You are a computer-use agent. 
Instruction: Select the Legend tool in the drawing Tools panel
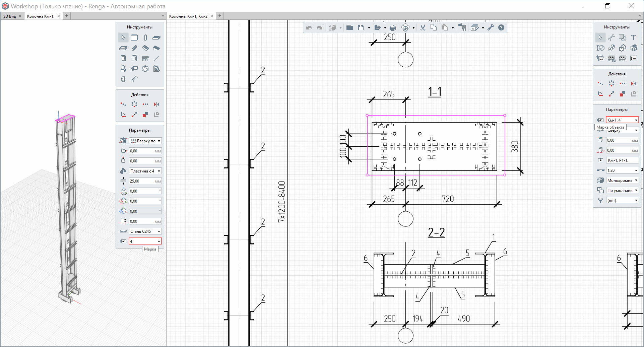(633, 58)
